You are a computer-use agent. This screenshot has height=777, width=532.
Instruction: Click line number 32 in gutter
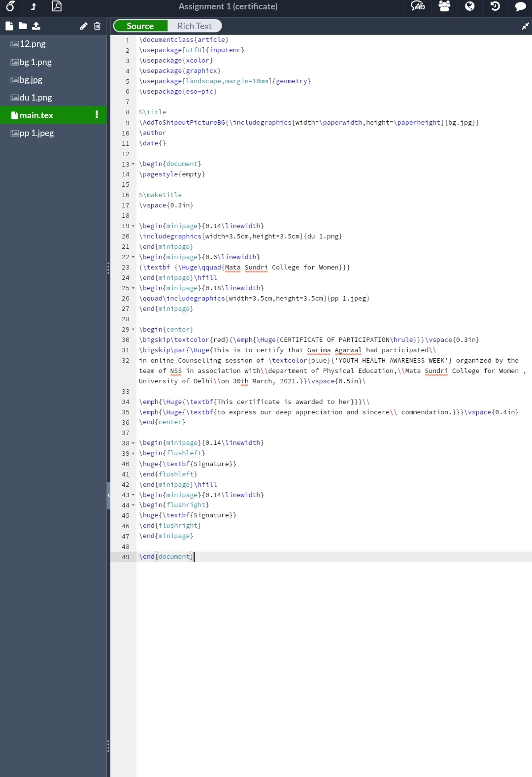coord(126,361)
